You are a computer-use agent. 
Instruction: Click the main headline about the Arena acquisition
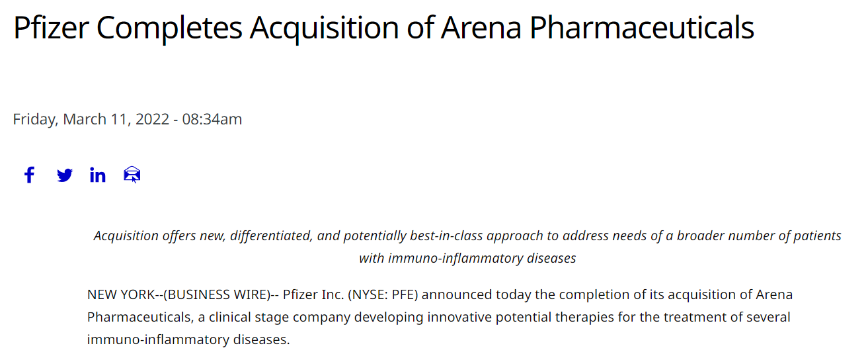383,28
